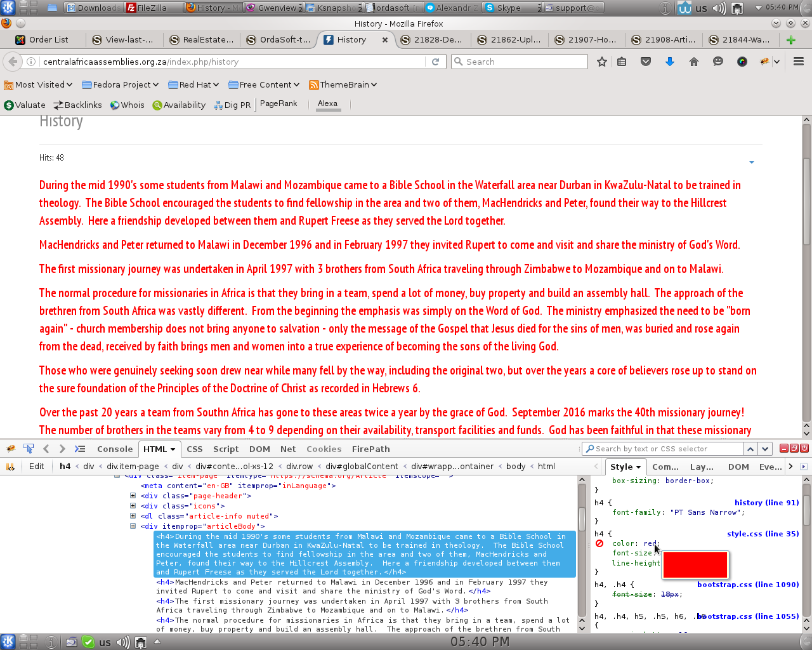The width and height of the screenshot is (812, 650).
Task: Click the colorful ColorZilla-style circle icon
Action: [742, 62]
